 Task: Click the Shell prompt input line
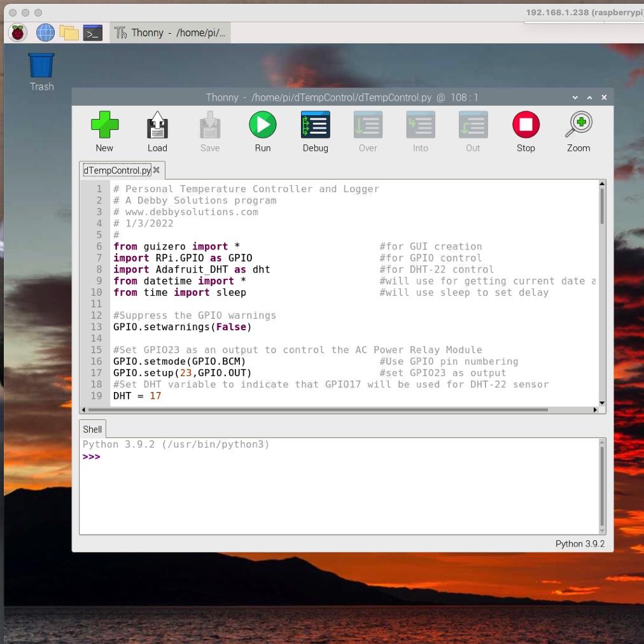point(340,457)
